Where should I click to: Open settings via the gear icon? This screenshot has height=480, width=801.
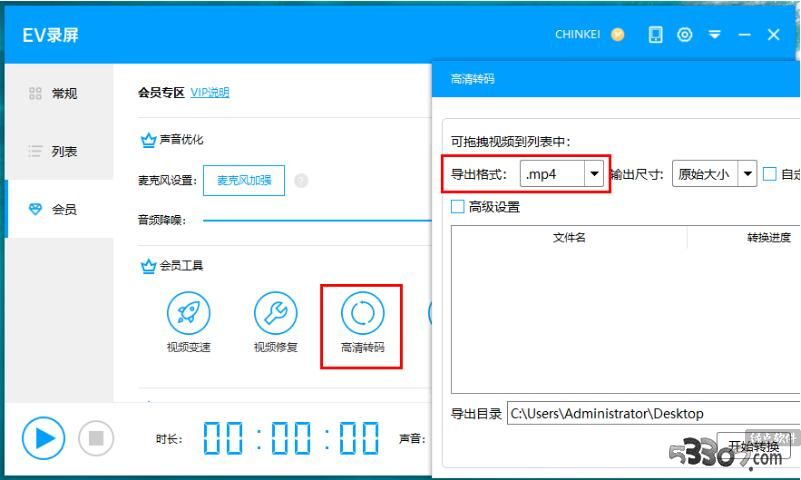685,35
